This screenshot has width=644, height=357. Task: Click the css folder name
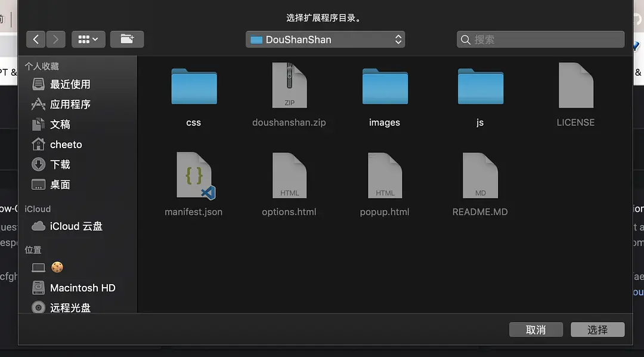tap(193, 122)
